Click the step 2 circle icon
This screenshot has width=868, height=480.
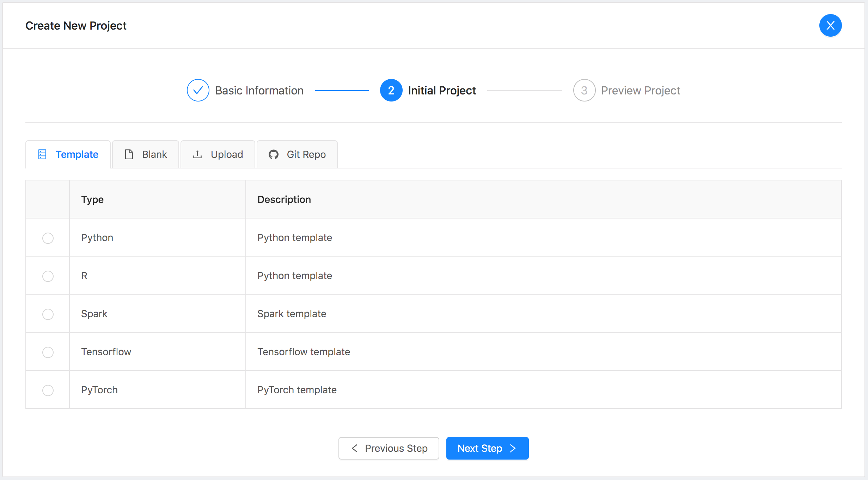tap(391, 90)
